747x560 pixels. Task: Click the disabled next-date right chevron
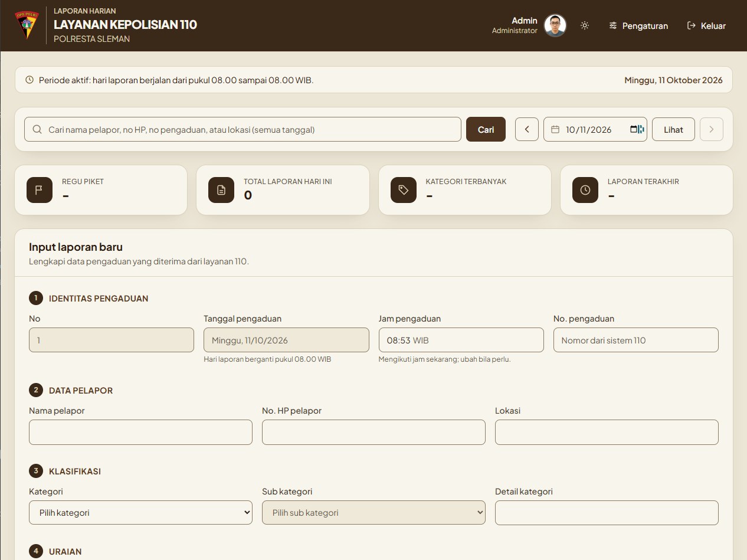(x=712, y=129)
